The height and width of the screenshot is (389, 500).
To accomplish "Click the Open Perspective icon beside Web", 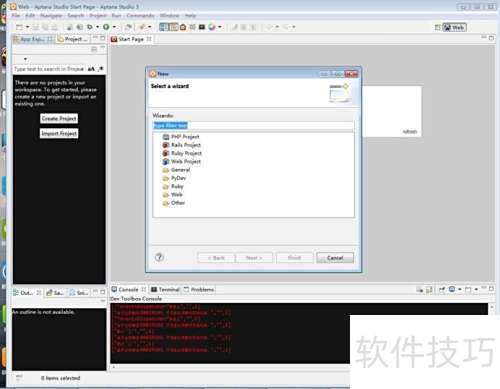I will (x=438, y=28).
